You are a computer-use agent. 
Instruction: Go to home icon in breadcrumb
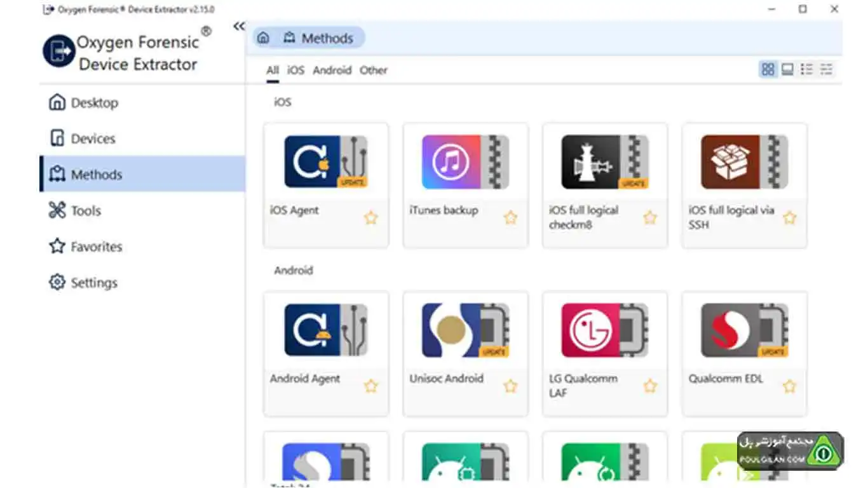pyautogui.click(x=263, y=38)
